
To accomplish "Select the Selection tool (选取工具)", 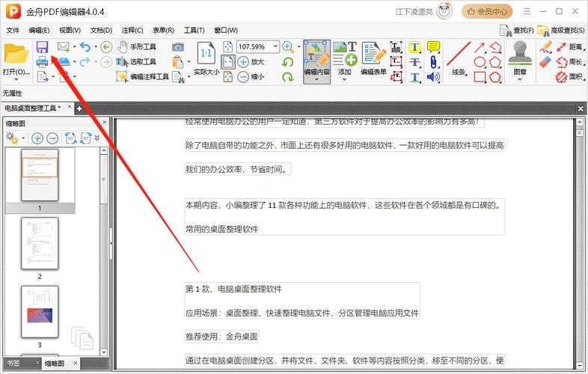I will [x=135, y=62].
